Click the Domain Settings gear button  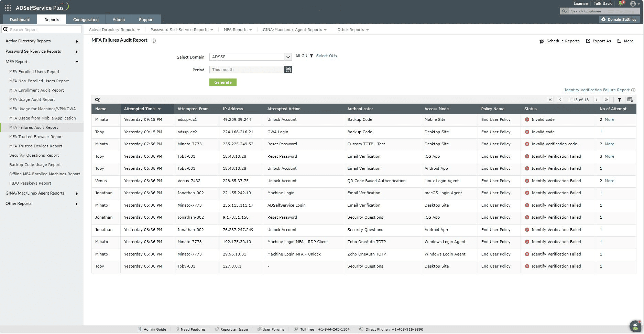pos(619,19)
